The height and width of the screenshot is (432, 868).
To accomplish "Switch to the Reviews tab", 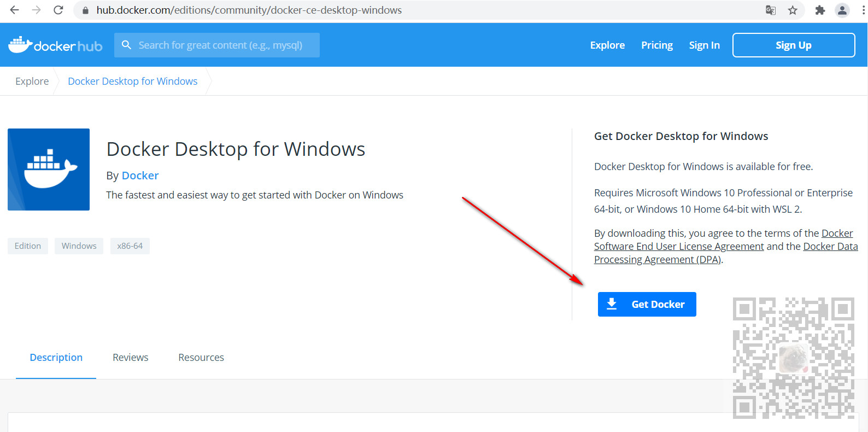I will (130, 358).
